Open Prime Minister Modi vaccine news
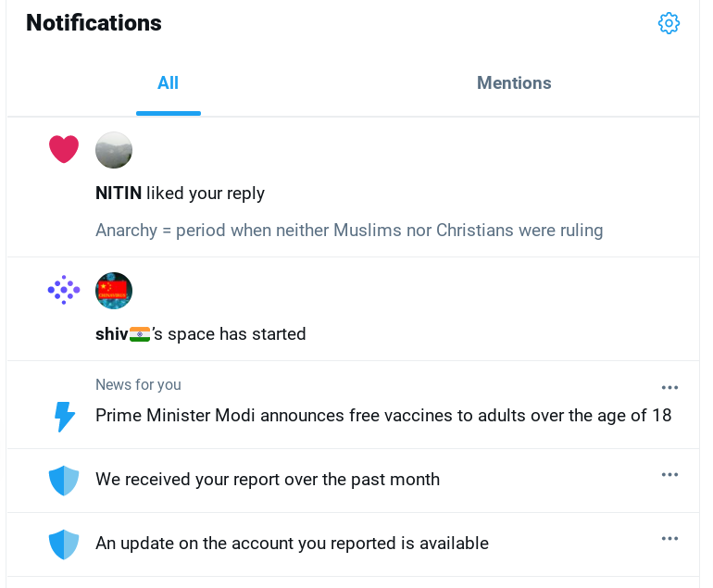Image resolution: width=713 pixels, height=588 pixels. click(x=383, y=416)
